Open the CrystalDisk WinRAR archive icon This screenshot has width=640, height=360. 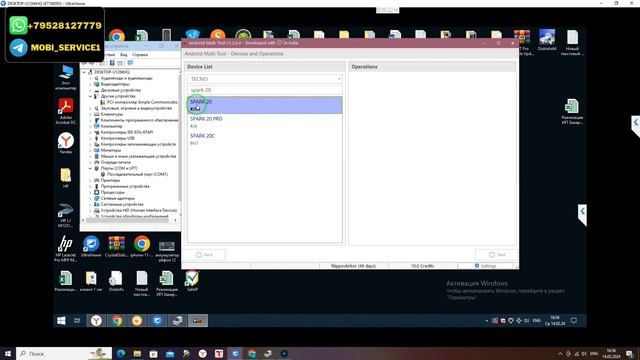116,247
